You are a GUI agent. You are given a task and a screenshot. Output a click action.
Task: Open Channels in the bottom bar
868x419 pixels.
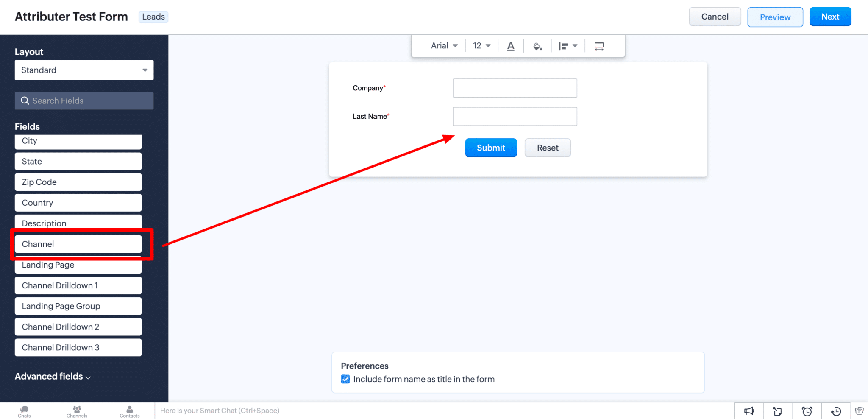point(77,412)
